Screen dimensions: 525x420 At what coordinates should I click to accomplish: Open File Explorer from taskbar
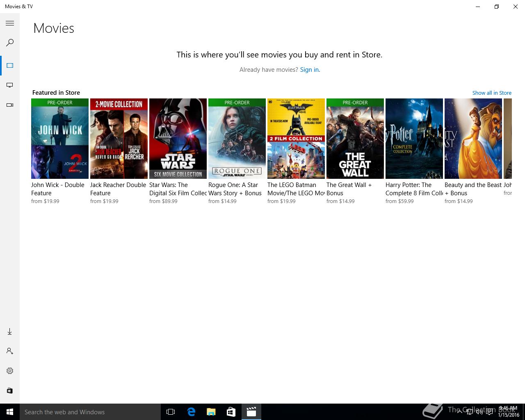[x=211, y=412]
